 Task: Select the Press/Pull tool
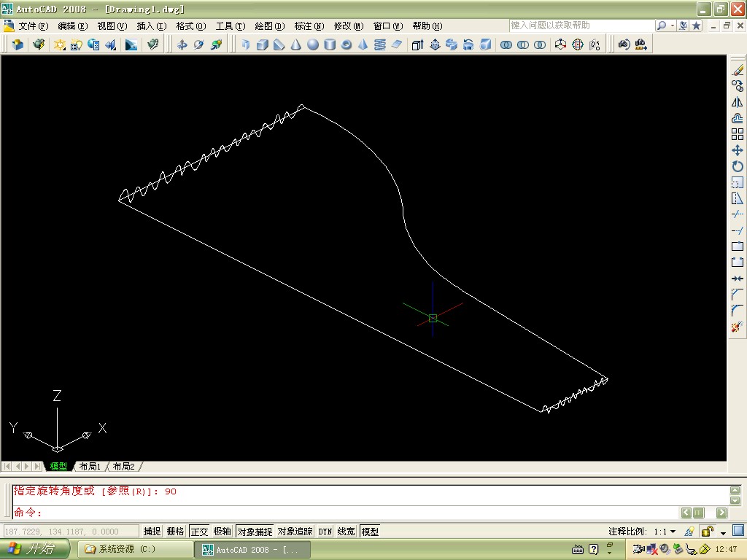435,44
